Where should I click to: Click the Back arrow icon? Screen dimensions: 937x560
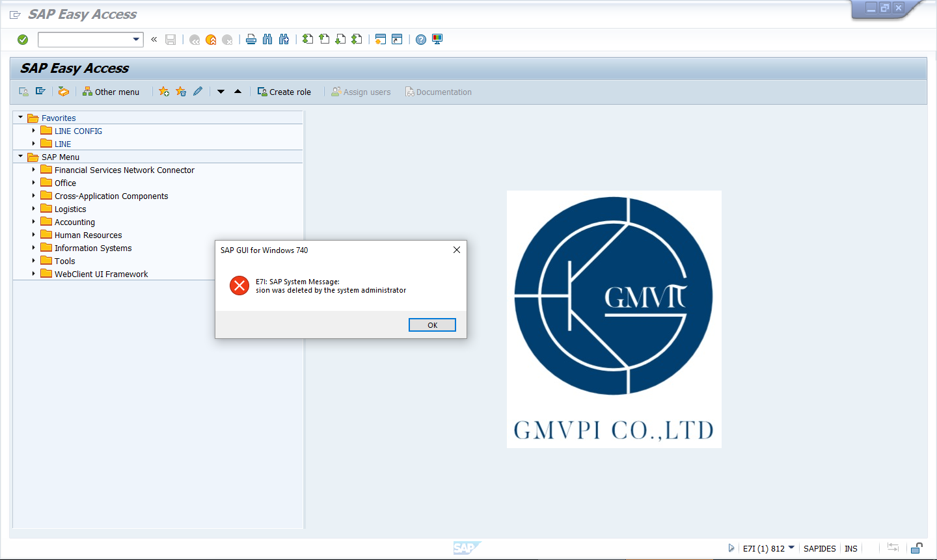[195, 40]
